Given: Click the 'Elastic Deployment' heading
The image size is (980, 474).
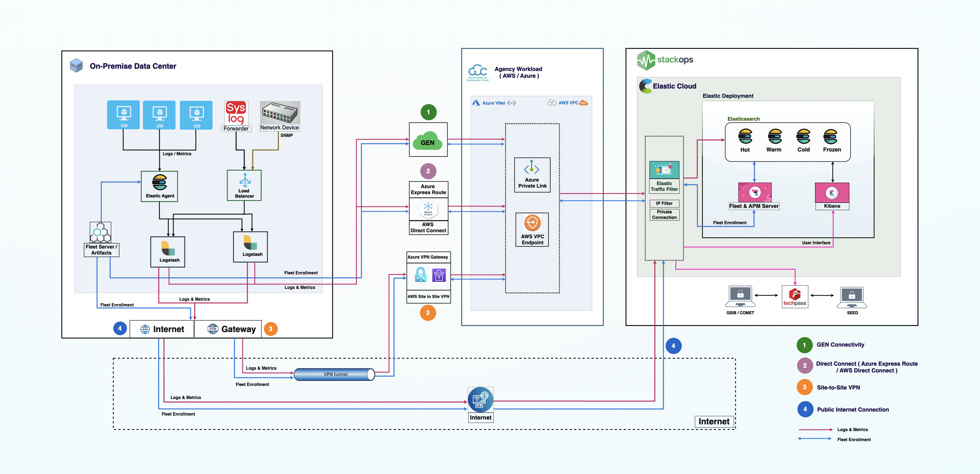Looking at the screenshot, I should point(728,96).
